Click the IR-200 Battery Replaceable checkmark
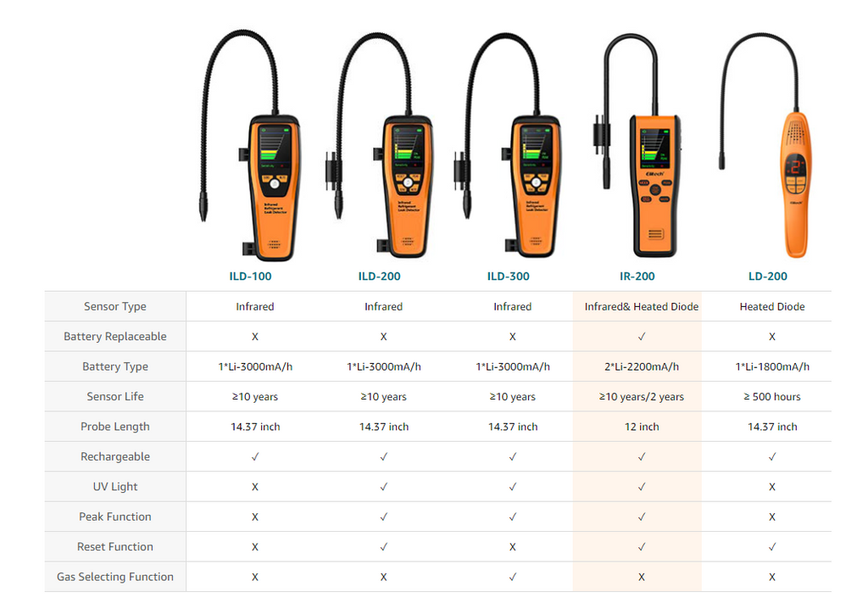The width and height of the screenshot is (868, 609). [x=642, y=337]
